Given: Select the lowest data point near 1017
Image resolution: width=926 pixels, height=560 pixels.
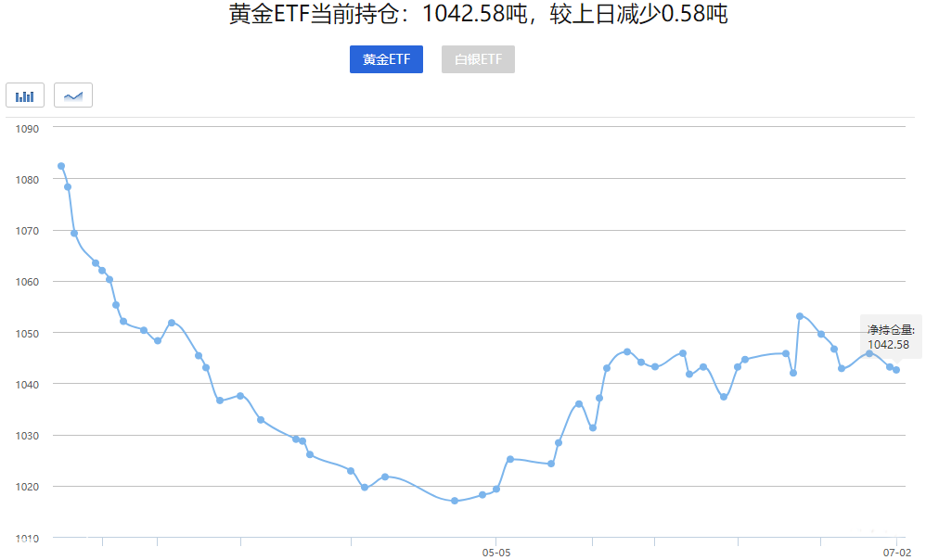Looking at the screenshot, I should (455, 501).
